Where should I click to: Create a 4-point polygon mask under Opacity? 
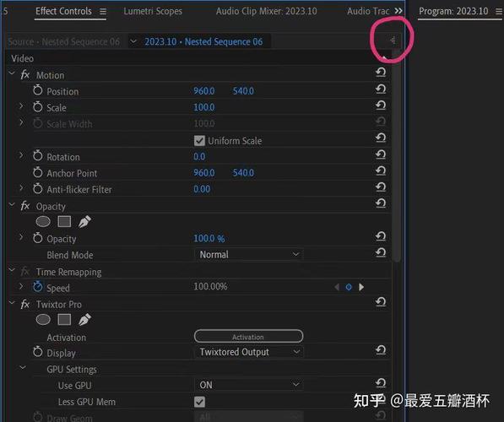coord(64,221)
